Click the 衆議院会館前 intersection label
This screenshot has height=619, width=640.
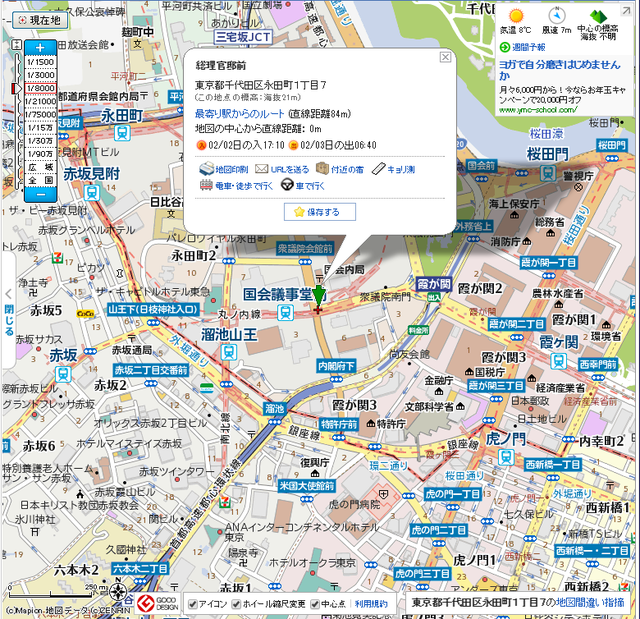coord(305,248)
